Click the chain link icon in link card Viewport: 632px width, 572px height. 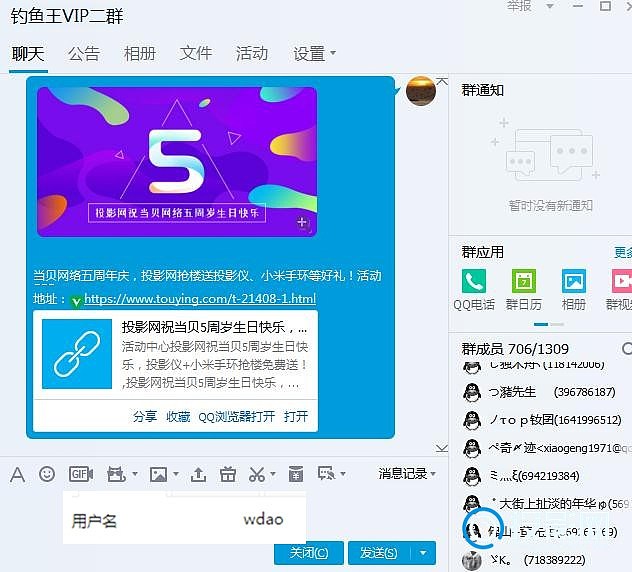[x=77, y=354]
